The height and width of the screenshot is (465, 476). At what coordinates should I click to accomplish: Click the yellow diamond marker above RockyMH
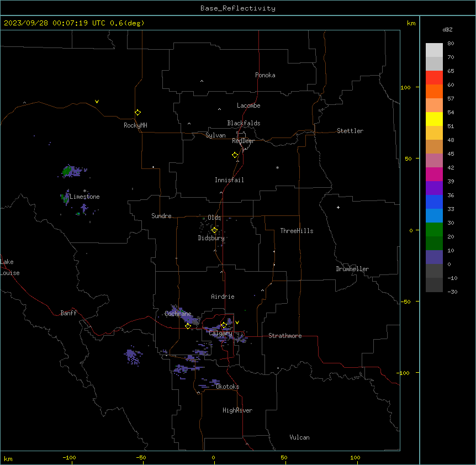coord(137,113)
